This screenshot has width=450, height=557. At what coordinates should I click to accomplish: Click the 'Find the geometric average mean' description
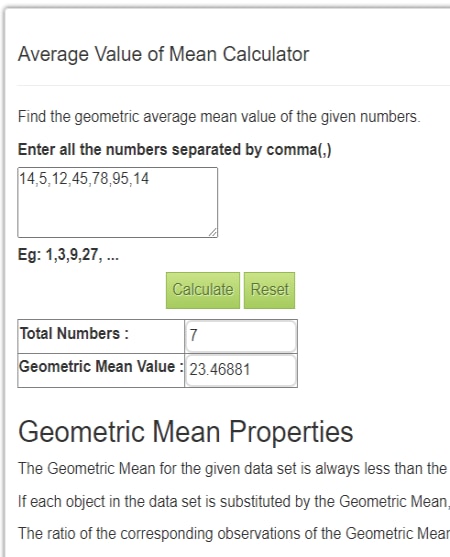pos(219,117)
